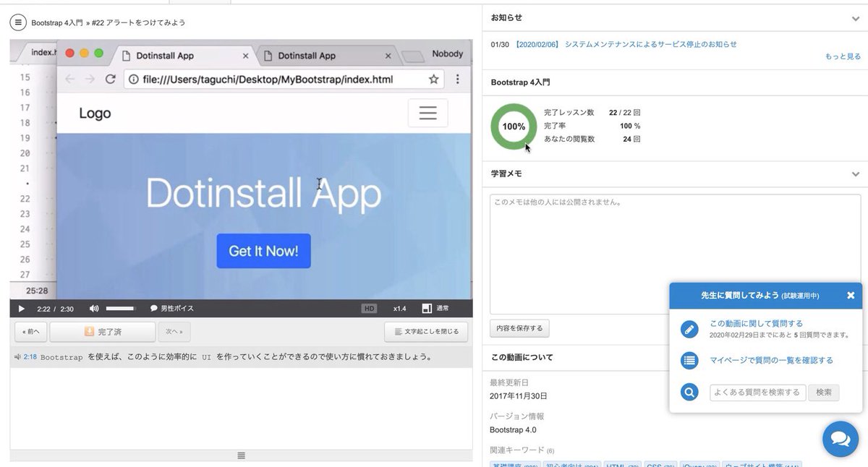868x467 pixels.
Task: Click the もっと見る link
Action: [843, 56]
